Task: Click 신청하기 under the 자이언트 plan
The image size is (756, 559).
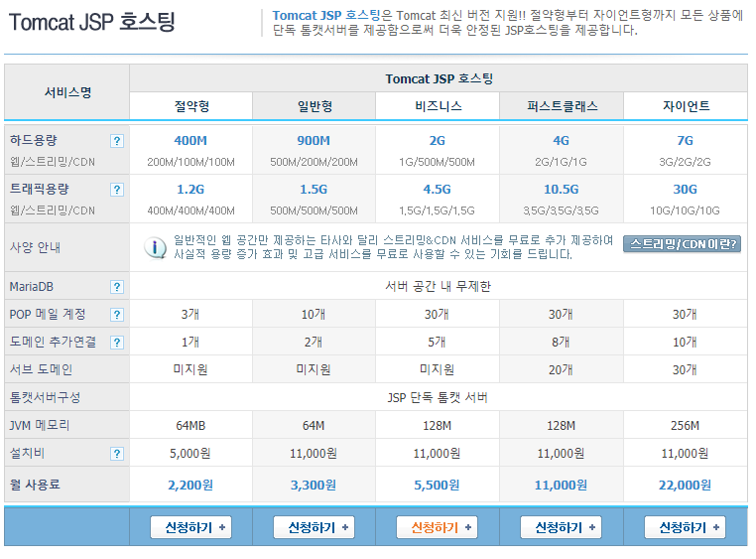Action: tap(686, 527)
